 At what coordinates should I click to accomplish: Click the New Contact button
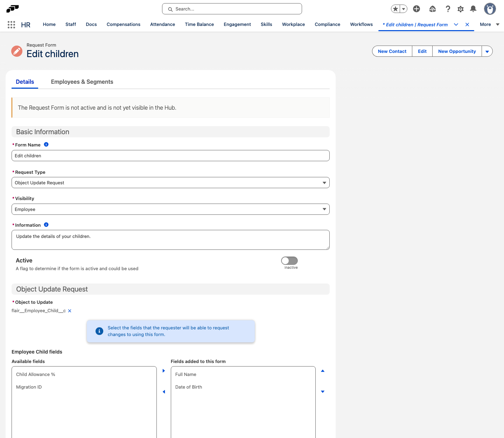[x=392, y=51]
